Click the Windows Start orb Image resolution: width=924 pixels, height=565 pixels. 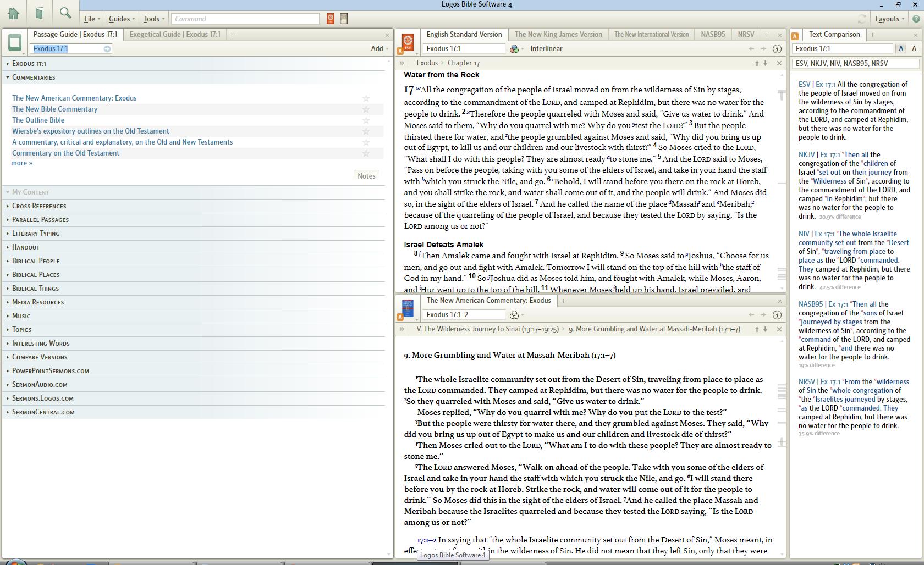pos(15,562)
